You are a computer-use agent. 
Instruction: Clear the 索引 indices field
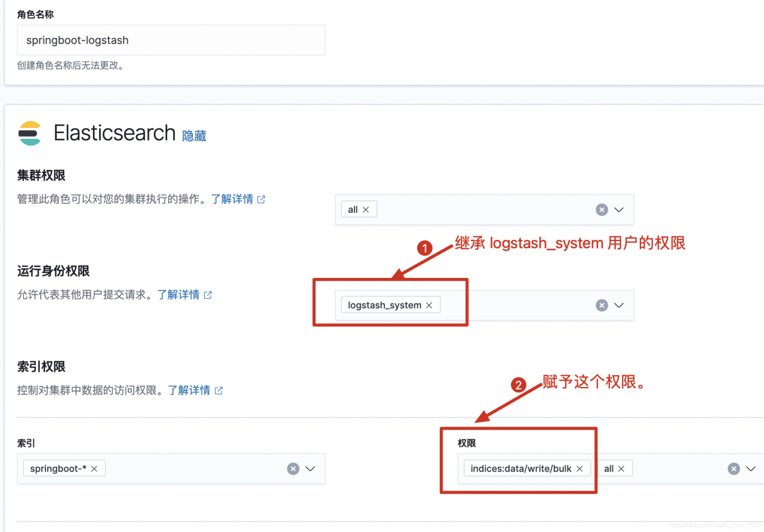point(293,468)
